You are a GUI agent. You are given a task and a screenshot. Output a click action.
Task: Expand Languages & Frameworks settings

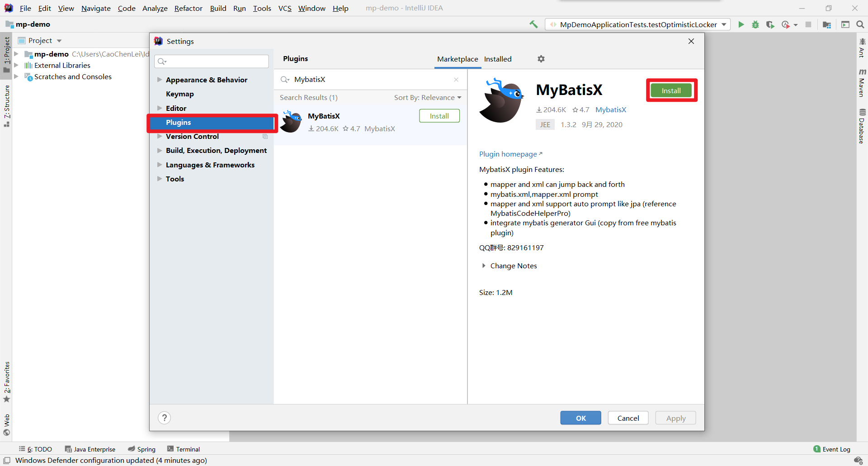click(x=159, y=165)
